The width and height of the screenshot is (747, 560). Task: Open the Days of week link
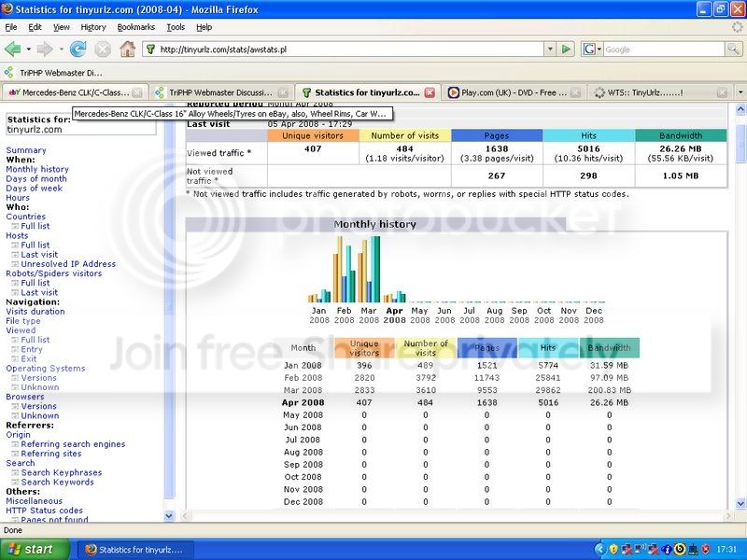click(x=34, y=189)
